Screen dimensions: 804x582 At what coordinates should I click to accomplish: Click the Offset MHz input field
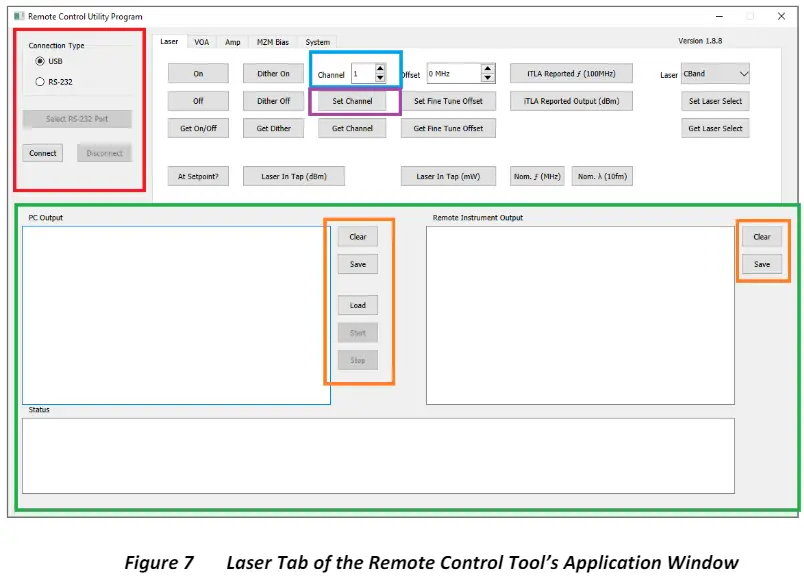(454, 73)
